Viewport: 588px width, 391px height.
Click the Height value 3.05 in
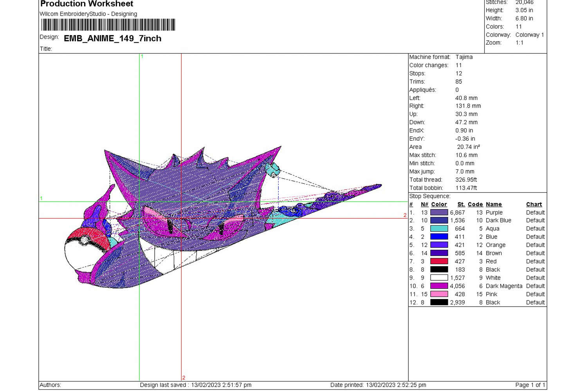pyautogui.click(x=524, y=10)
